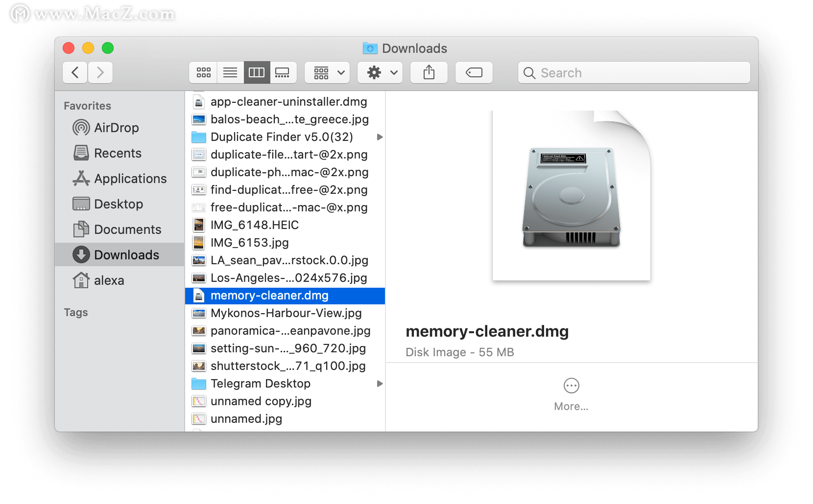The width and height of the screenshot is (813, 504).
Task: Open the group-by arrangement dropdown
Action: coord(327,72)
